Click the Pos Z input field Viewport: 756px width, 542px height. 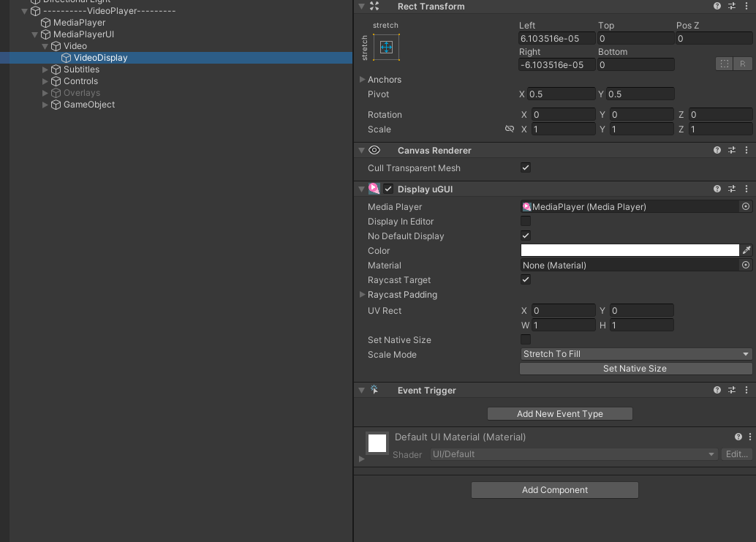coord(713,38)
